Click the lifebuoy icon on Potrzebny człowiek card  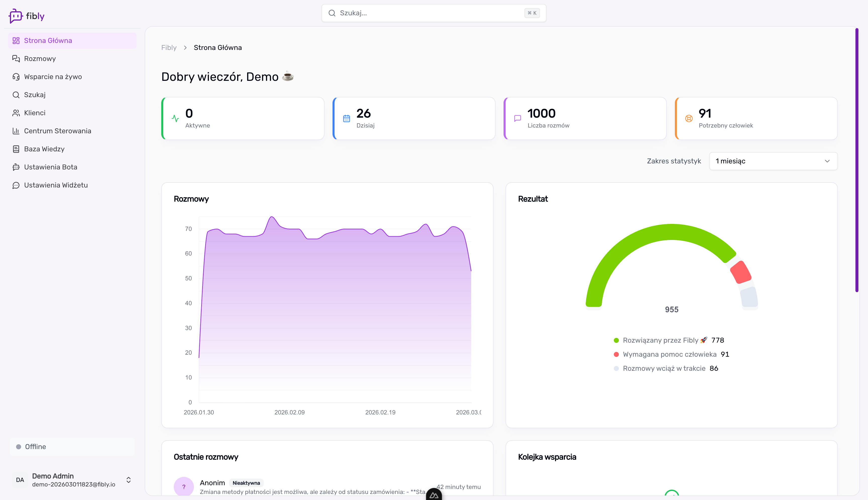tap(689, 118)
